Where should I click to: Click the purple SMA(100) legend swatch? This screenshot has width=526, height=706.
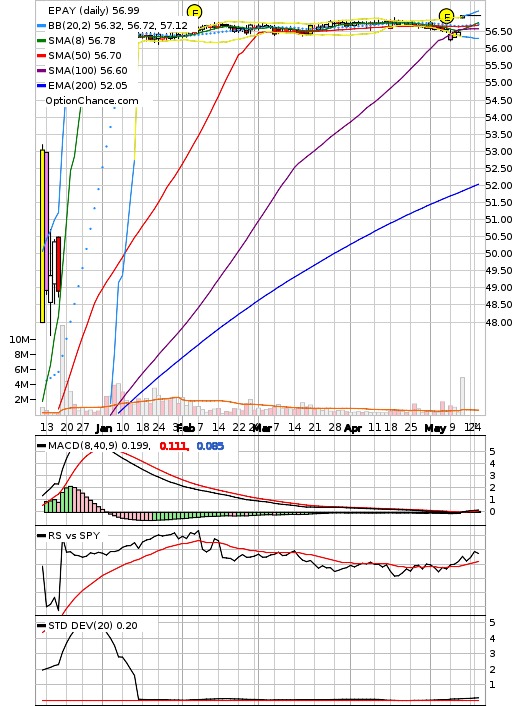click(x=41, y=71)
